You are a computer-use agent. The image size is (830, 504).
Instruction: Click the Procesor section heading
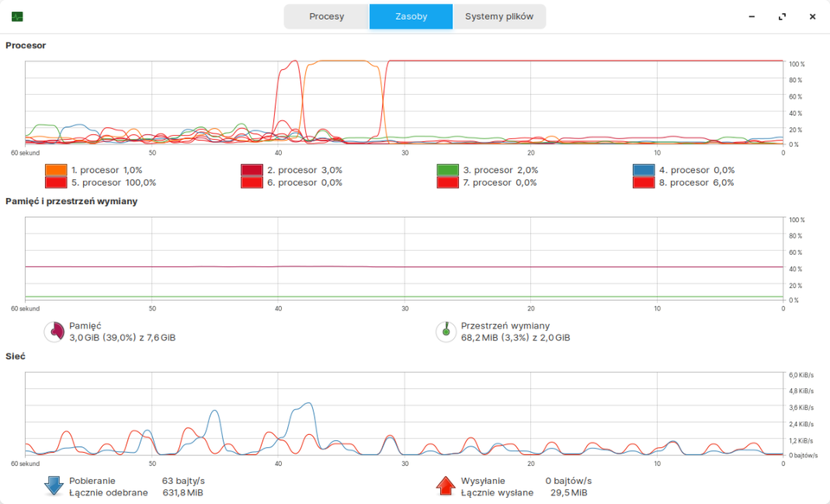[26, 45]
